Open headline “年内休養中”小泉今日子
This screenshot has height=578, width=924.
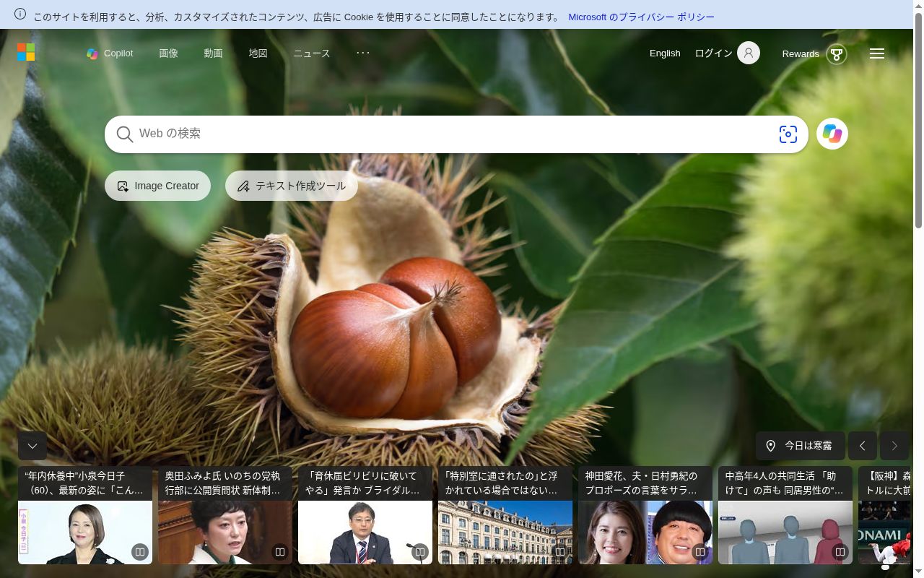[x=85, y=483]
